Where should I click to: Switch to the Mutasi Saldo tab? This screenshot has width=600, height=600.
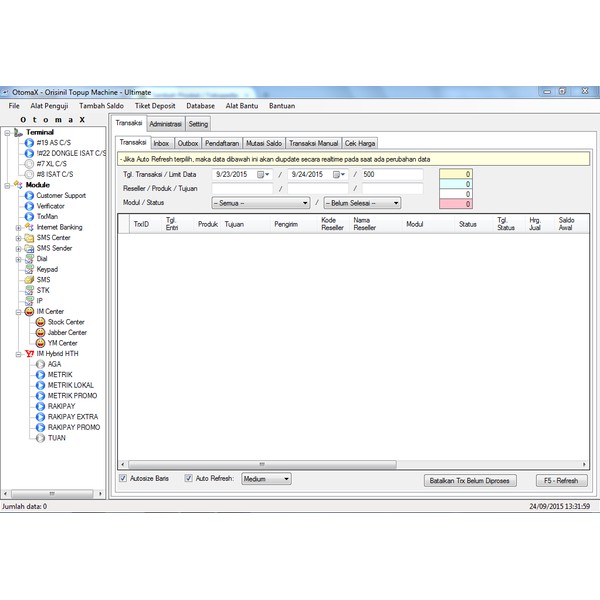pos(264,143)
